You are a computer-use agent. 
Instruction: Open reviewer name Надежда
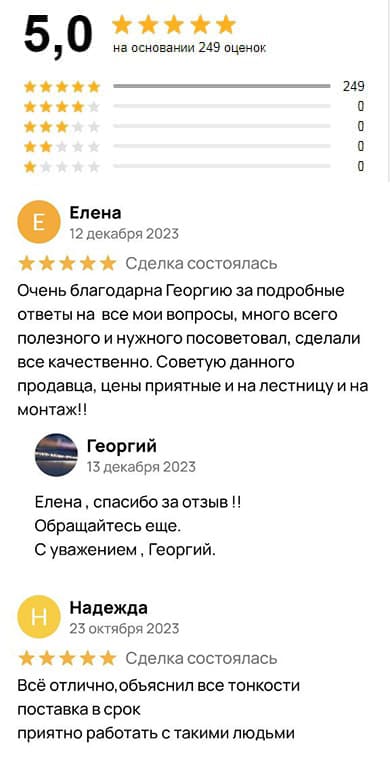pyautogui.click(x=109, y=608)
